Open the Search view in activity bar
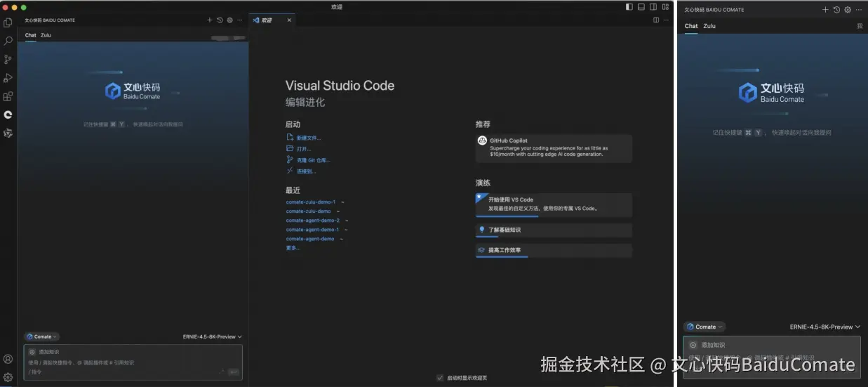Viewport: 868px width, 387px height. click(x=8, y=41)
